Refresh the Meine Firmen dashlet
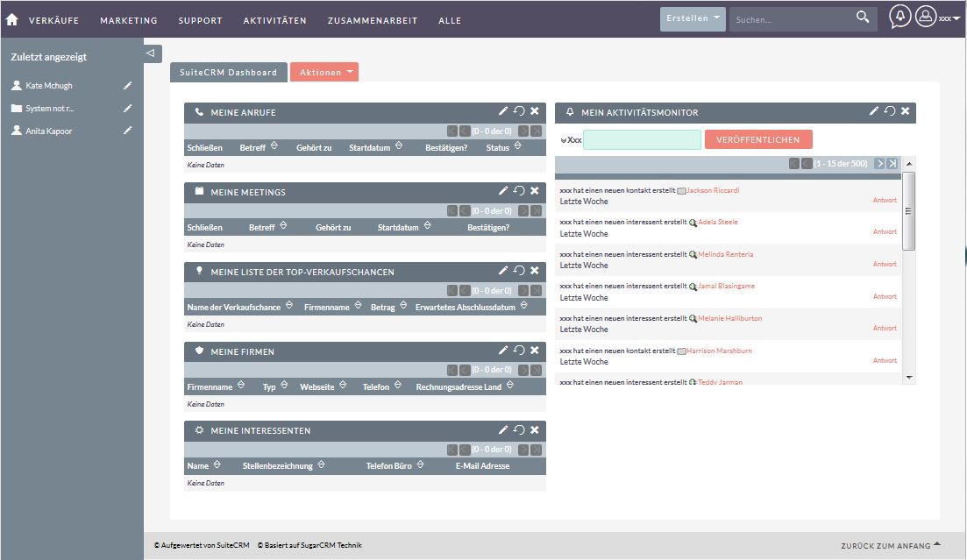 (519, 350)
